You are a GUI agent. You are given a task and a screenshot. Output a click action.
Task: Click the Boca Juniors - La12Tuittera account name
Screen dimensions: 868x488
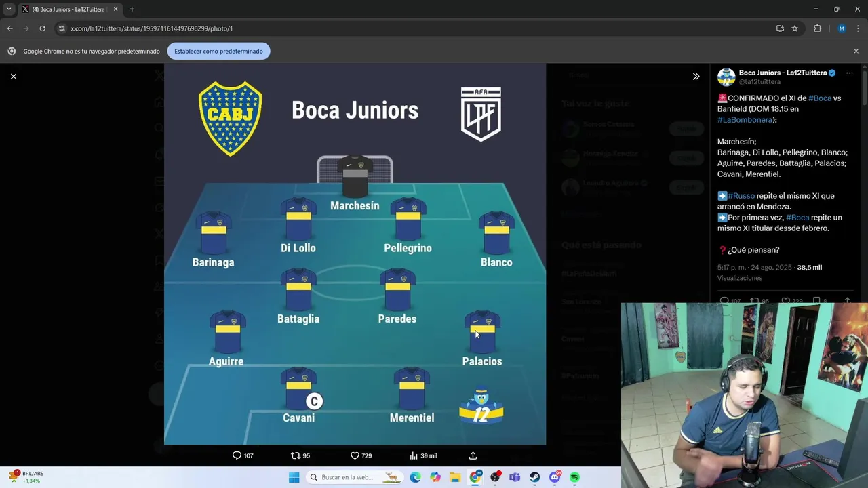pos(783,73)
